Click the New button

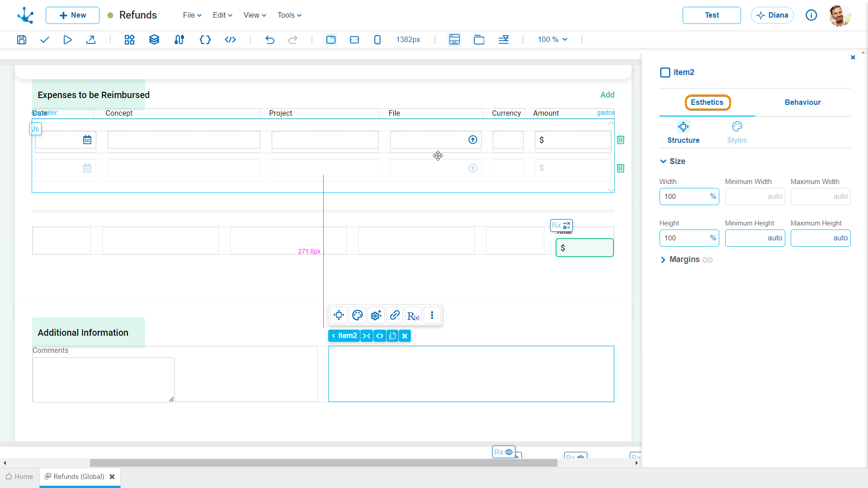[72, 15]
